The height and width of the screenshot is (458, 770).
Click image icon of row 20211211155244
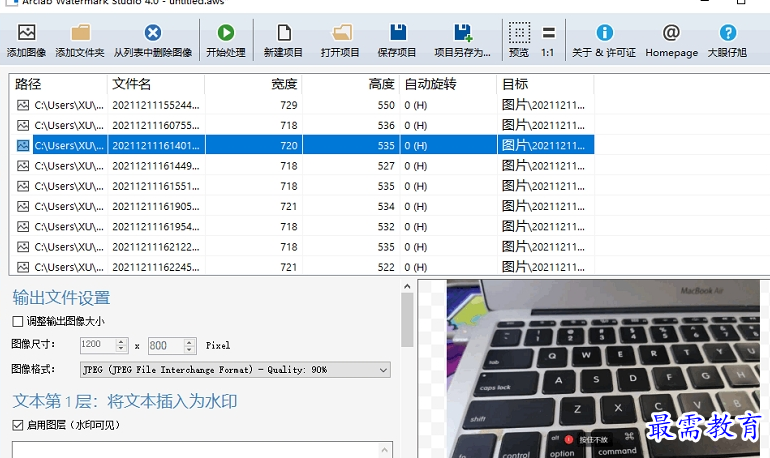(x=23, y=105)
